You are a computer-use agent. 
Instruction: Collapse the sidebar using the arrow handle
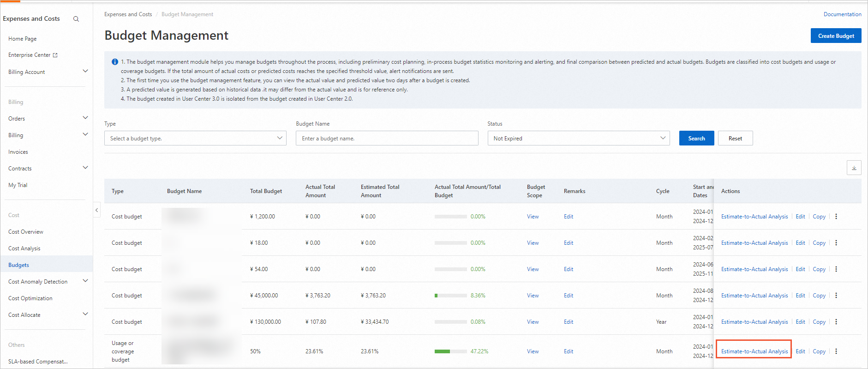[x=96, y=210]
